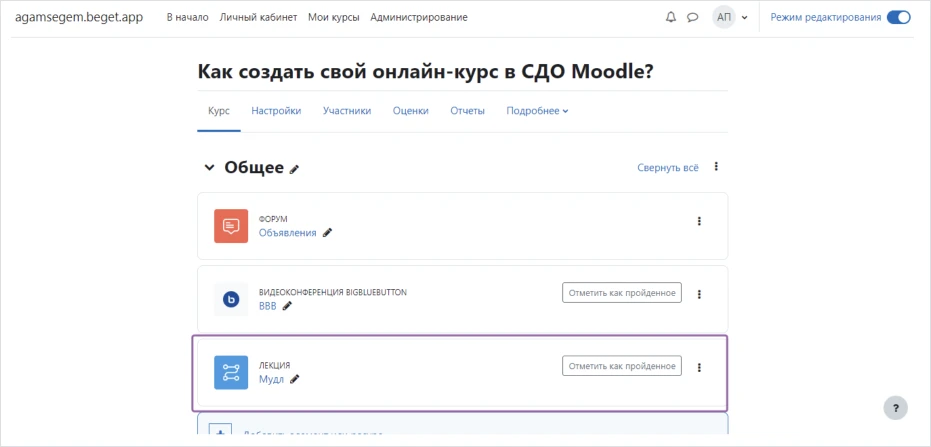Click the blue Лекция activity icon
The width and height of the screenshot is (931, 447).
click(x=231, y=372)
